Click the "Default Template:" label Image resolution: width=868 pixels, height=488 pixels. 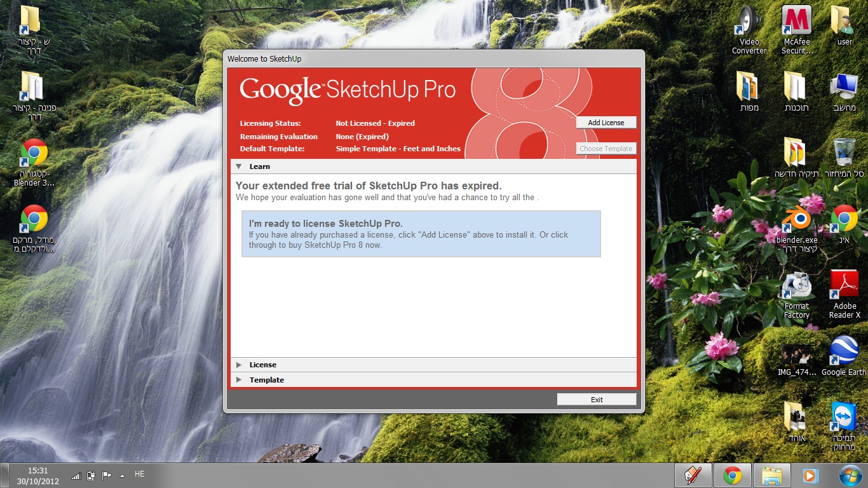(x=272, y=149)
